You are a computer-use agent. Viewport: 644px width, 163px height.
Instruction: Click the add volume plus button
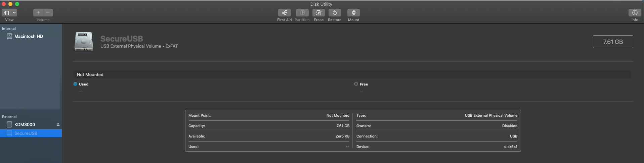pyautogui.click(x=38, y=13)
